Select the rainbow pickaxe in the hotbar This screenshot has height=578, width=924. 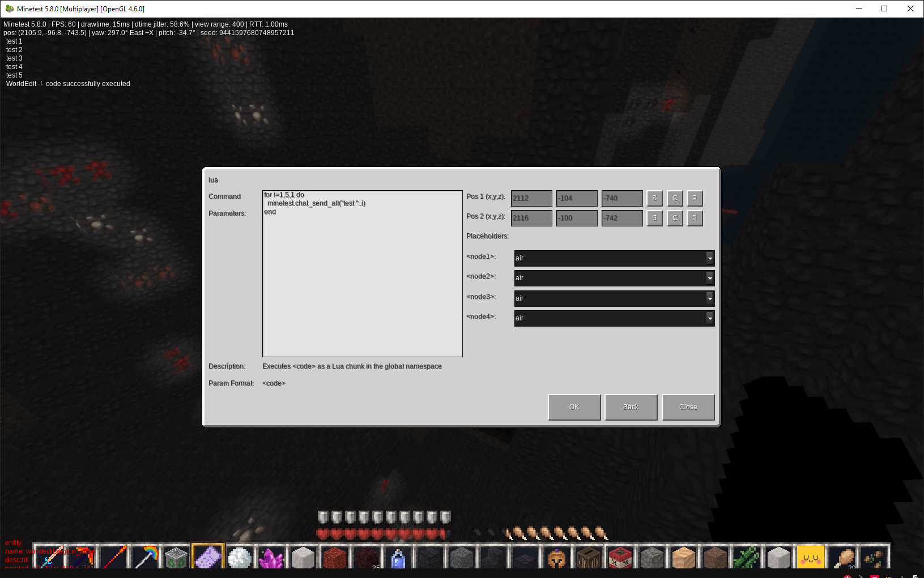[144, 557]
